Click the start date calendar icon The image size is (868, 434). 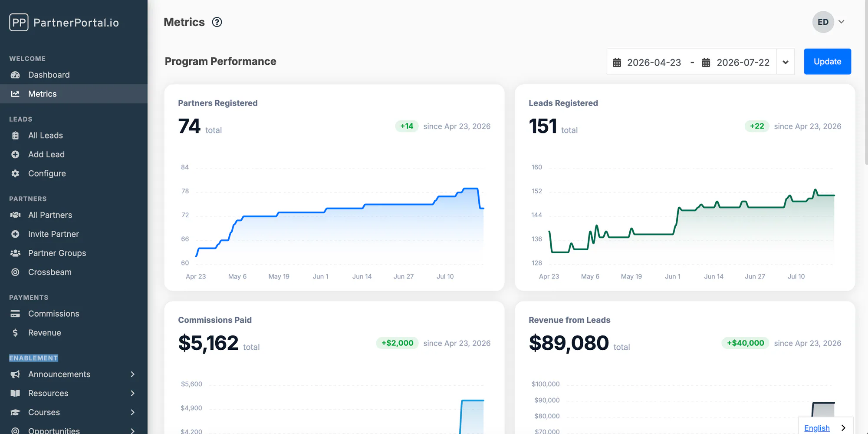tap(617, 63)
